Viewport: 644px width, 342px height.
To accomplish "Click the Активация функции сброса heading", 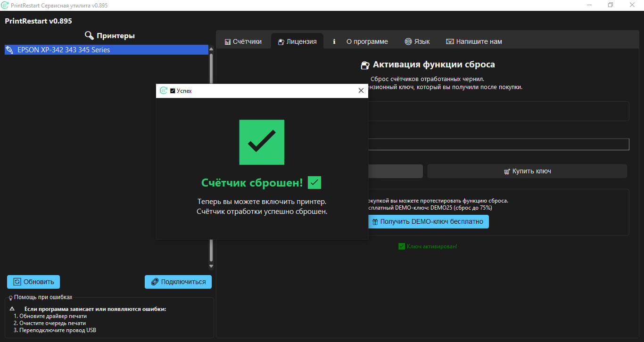I will click(x=434, y=65).
